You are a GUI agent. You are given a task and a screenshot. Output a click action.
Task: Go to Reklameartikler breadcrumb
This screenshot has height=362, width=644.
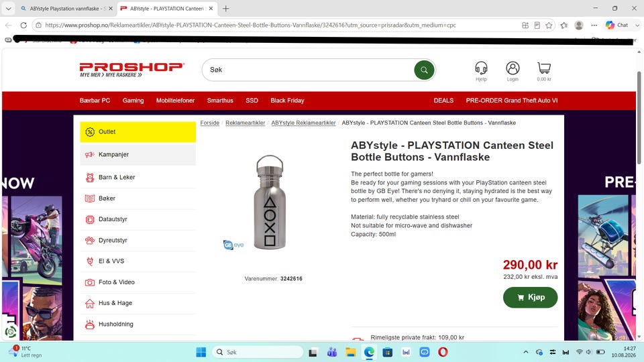(x=246, y=123)
